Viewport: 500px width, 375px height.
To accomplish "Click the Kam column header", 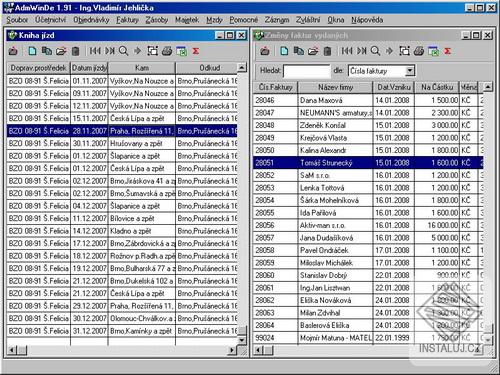I will (x=142, y=68).
